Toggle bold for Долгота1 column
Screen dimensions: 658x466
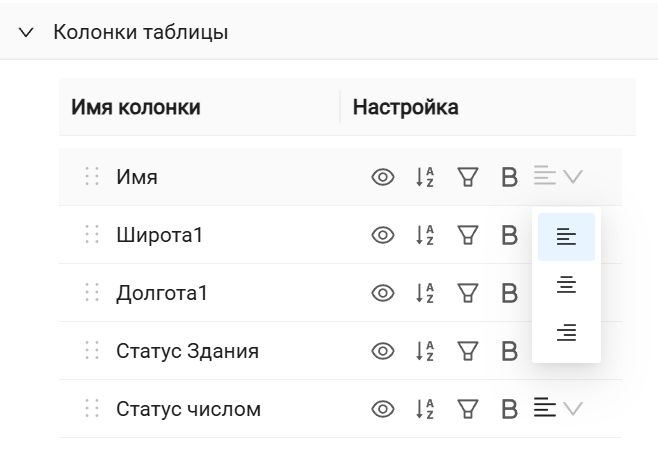coord(509,293)
